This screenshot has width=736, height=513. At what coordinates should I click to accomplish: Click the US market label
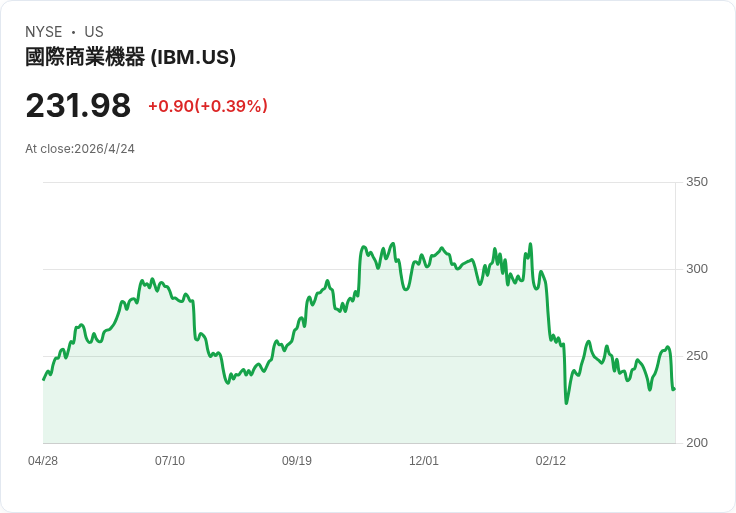click(x=94, y=32)
